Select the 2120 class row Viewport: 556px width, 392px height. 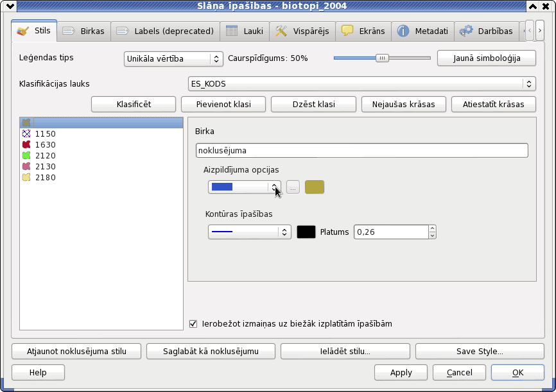pyautogui.click(x=101, y=155)
